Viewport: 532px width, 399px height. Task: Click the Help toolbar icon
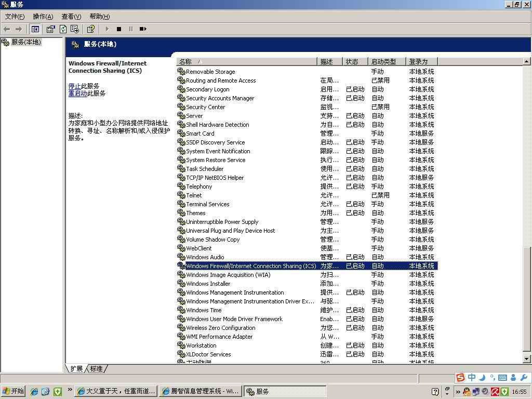pyautogui.click(x=90, y=29)
